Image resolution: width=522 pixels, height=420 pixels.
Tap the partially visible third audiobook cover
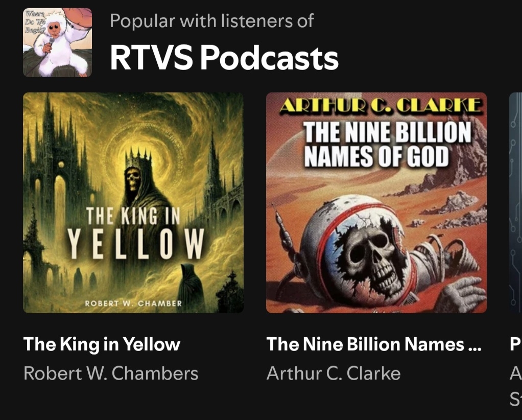516,202
